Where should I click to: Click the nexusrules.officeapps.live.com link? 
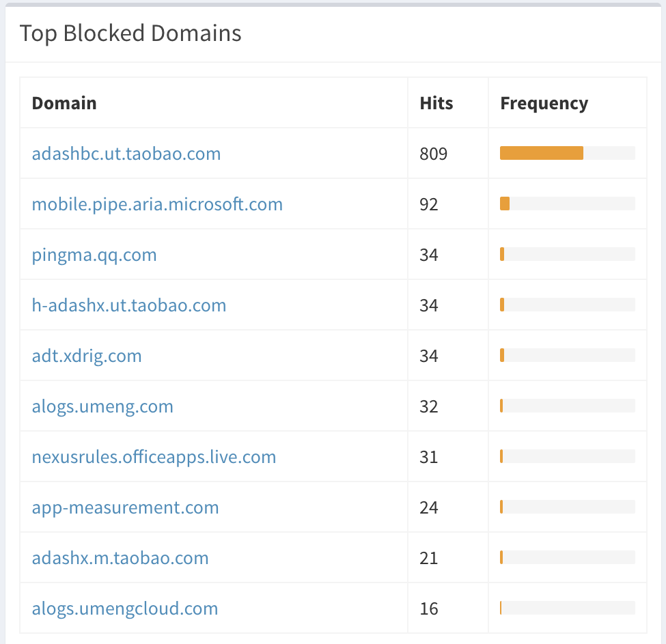[x=154, y=457]
